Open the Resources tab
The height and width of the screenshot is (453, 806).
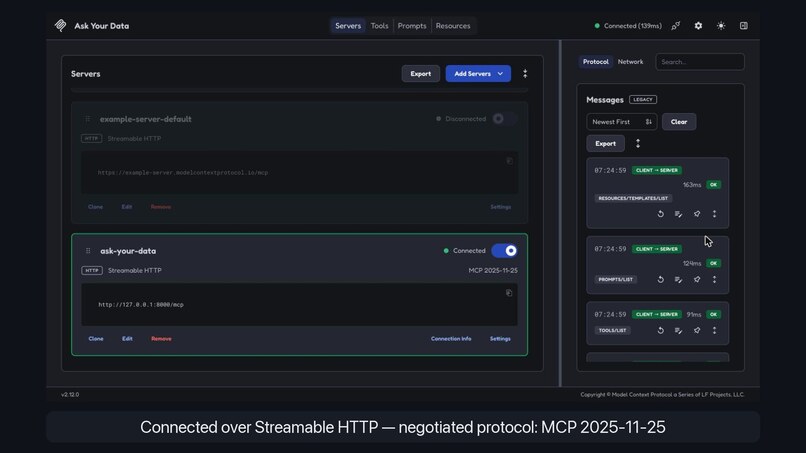[x=453, y=26]
